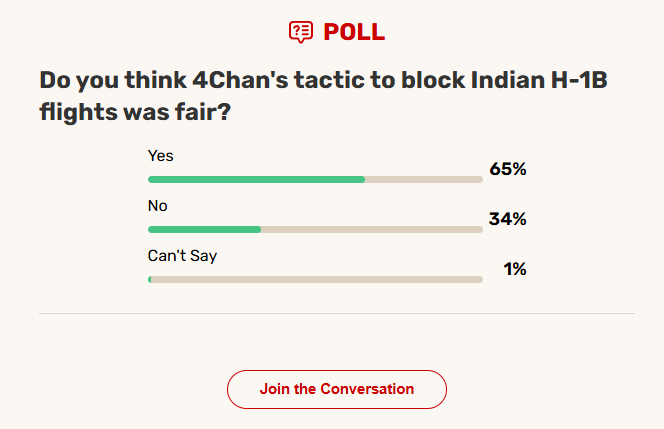
Task: Click the green filled part of No bar
Action: (x=204, y=230)
